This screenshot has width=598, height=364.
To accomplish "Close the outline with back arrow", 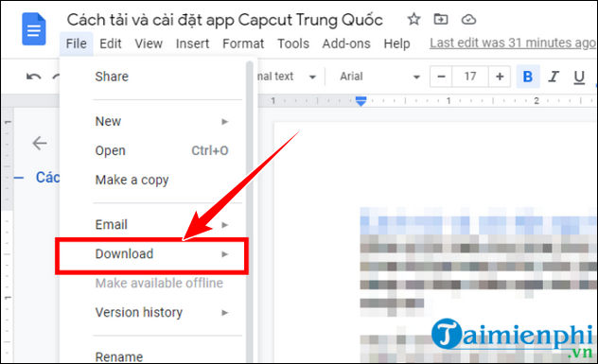I will [40, 144].
